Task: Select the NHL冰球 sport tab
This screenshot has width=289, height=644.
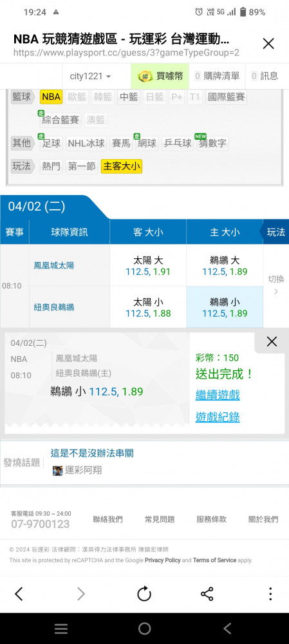Action: 86,144
